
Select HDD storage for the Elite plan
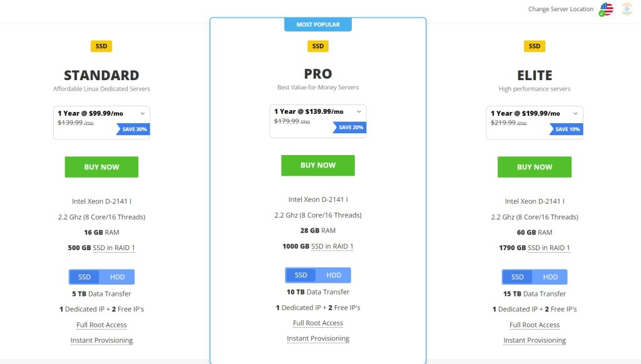click(x=550, y=277)
